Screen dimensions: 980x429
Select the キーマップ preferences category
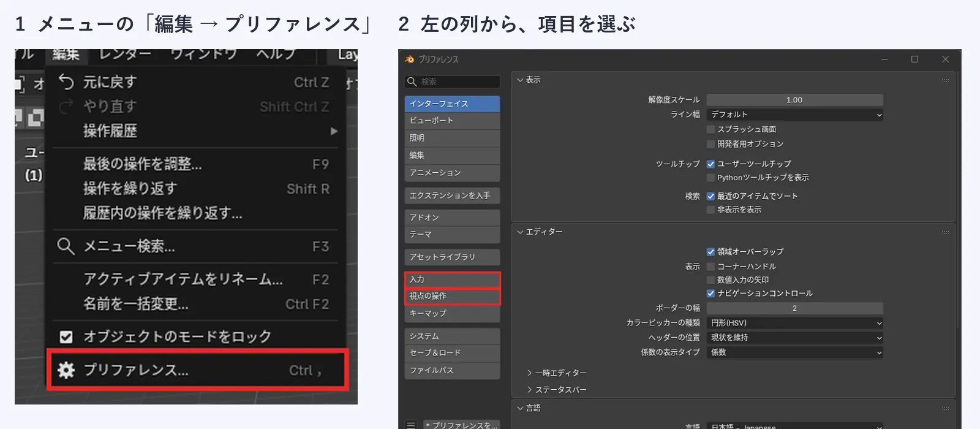coord(452,313)
